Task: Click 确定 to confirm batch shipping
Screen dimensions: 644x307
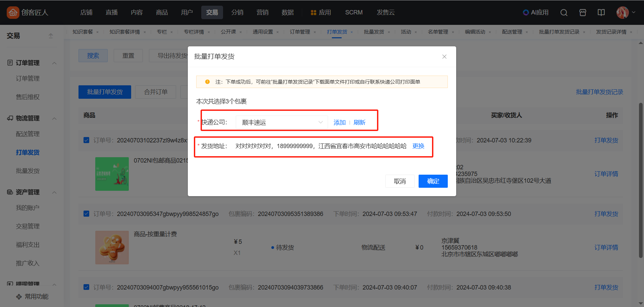Action: click(x=433, y=181)
